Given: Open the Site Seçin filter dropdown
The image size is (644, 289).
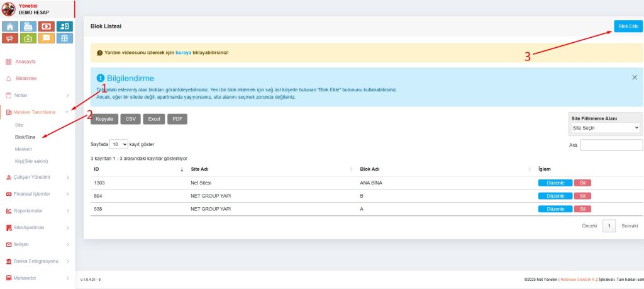Looking at the screenshot, I should [605, 128].
